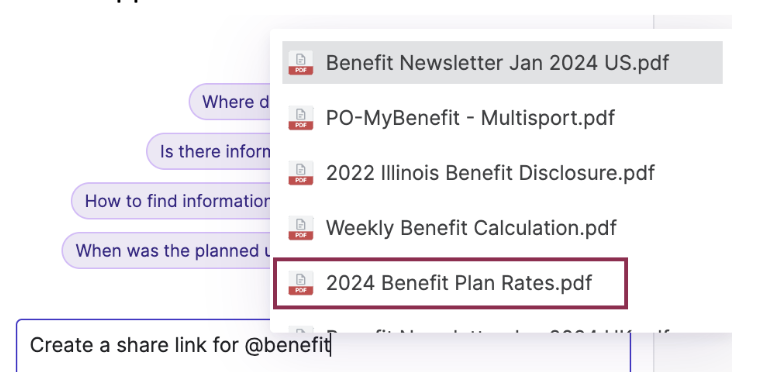Image resolution: width=758 pixels, height=372 pixels.
Task: Click 'When was the planned' prompt chip
Action: 166,250
